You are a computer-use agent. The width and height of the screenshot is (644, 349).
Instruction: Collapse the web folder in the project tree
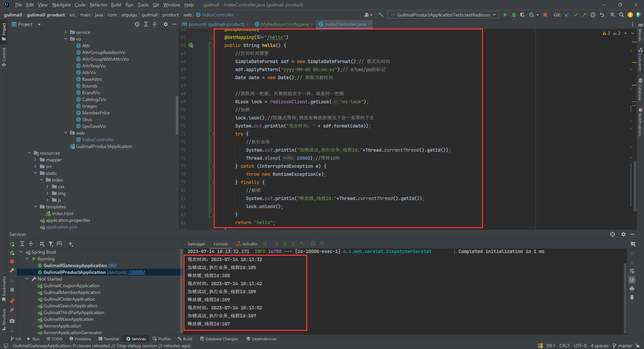tap(66, 133)
